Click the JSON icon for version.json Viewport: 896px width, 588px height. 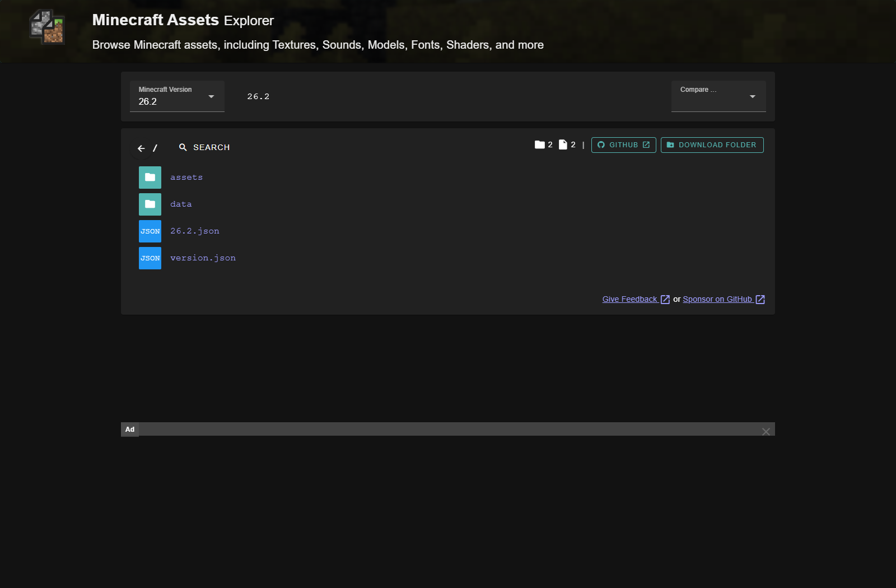pyautogui.click(x=150, y=258)
